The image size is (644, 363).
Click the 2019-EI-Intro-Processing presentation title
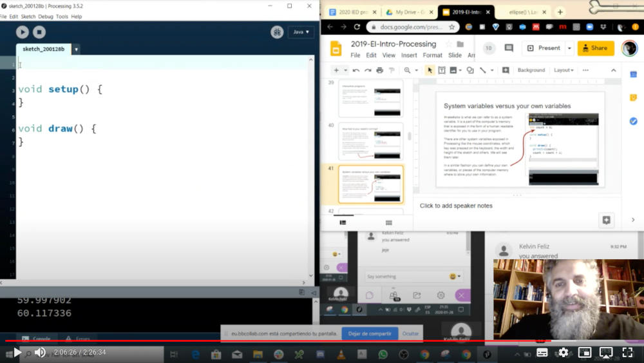393,44
